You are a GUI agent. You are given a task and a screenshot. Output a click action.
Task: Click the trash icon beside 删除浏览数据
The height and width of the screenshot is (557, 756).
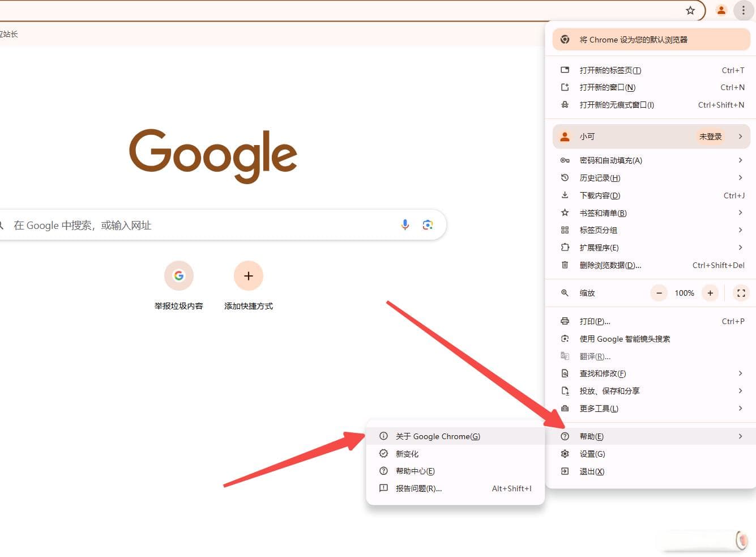point(565,265)
